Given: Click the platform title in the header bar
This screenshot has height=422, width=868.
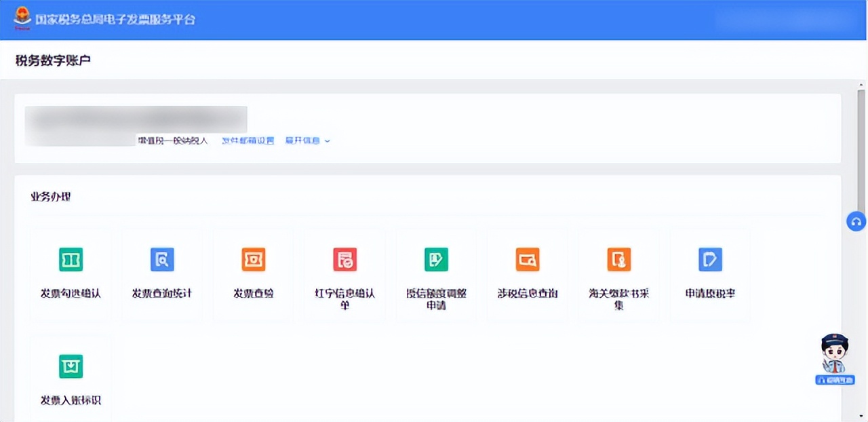Looking at the screenshot, I should tap(115, 19).
